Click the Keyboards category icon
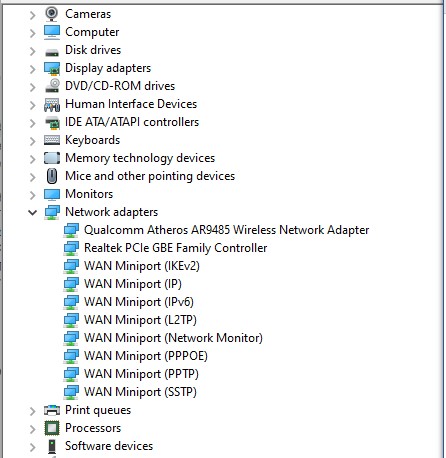Image resolution: width=446 pixels, height=458 pixels. tap(52, 140)
